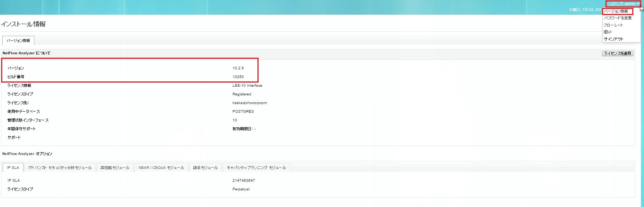Click the サポート label
The height and width of the screenshot is (207, 644).
click(x=14, y=138)
